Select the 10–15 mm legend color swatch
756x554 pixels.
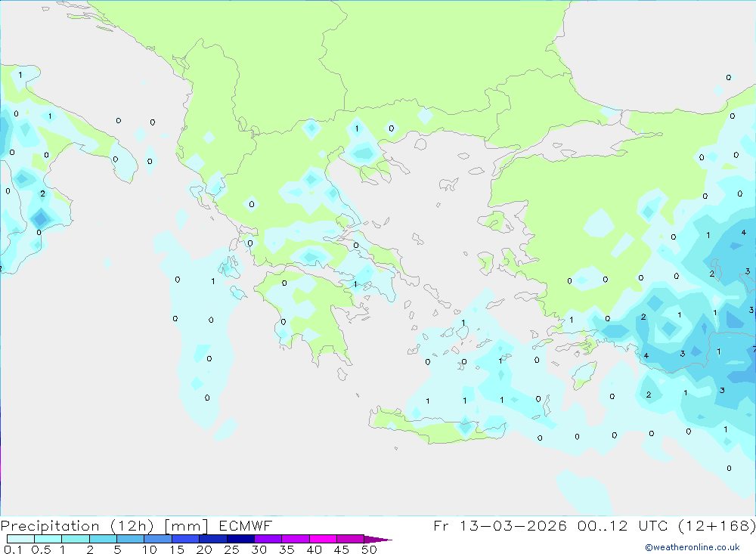[x=158, y=539]
